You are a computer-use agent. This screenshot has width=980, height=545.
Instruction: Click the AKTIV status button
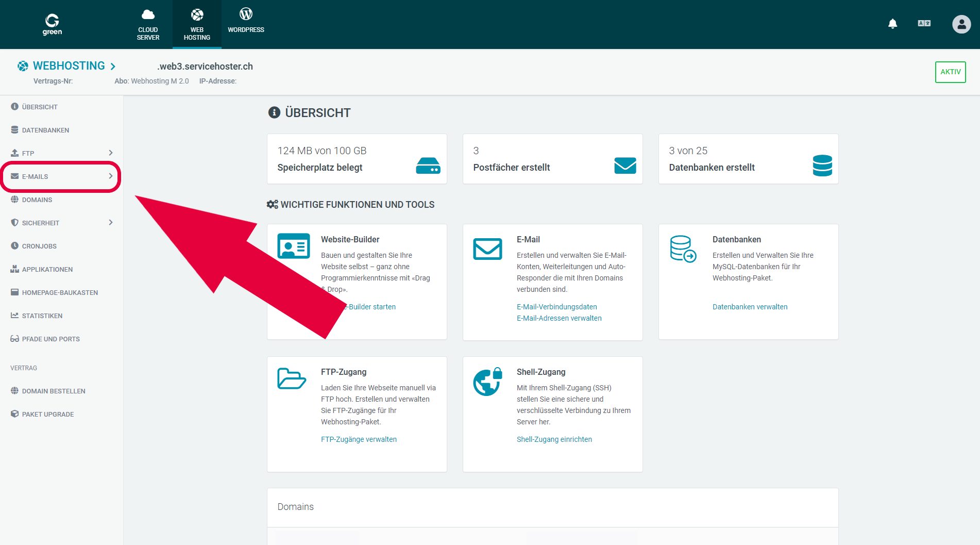[x=950, y=72]
